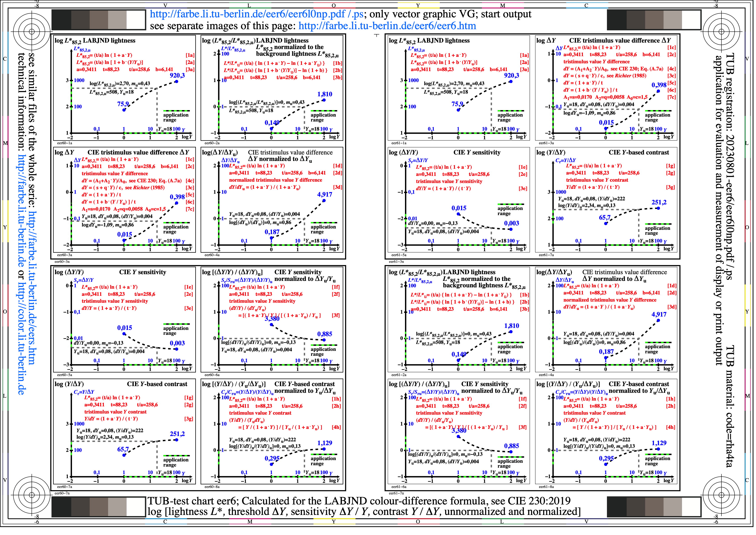Click rotated text "see similar files of the whole serie"
756x535 pixels.
[32, 131]
